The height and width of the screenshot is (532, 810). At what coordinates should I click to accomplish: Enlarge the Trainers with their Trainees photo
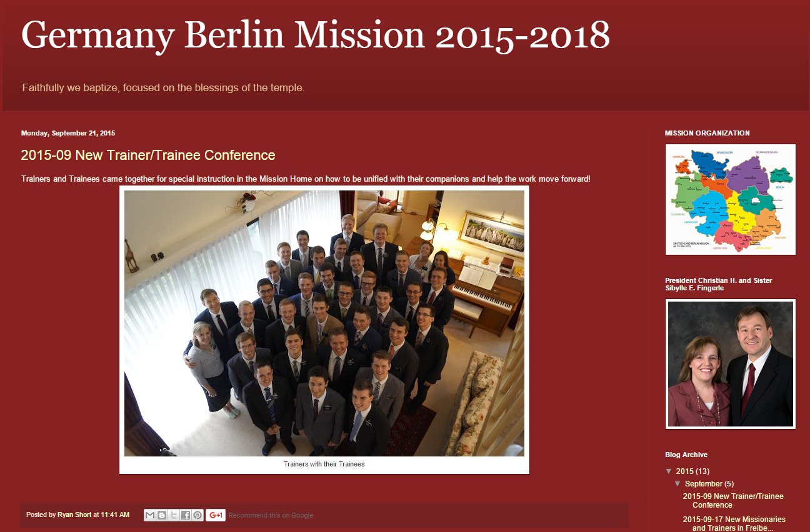coord(324,323)
